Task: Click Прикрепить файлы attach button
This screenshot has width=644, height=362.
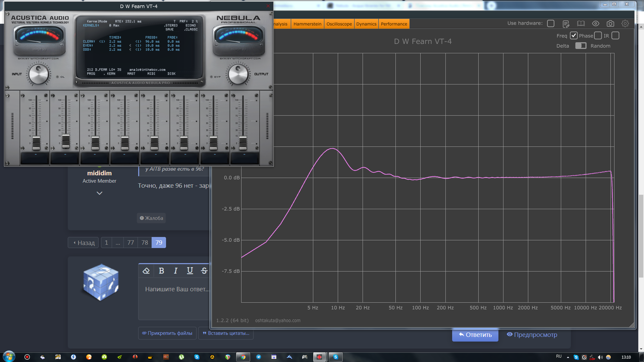Action: (x=167, y=333)
